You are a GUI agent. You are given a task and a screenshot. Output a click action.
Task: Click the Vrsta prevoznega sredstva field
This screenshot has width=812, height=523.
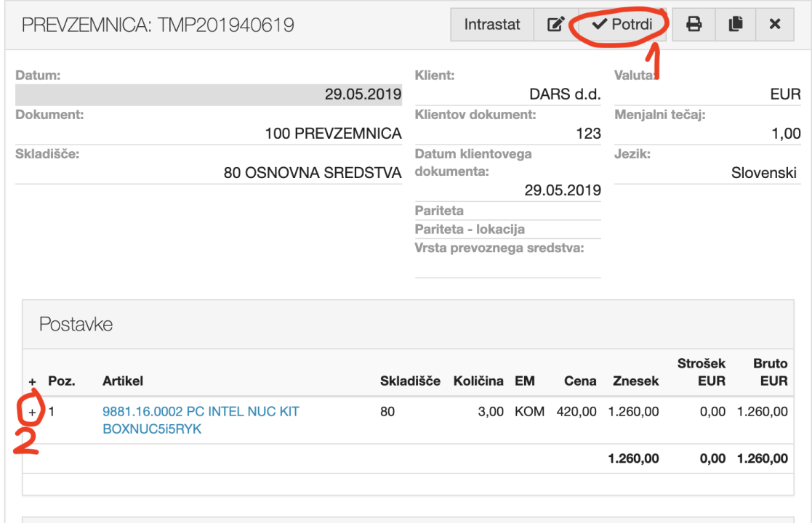pyautogui.click(x=508, y=267)
